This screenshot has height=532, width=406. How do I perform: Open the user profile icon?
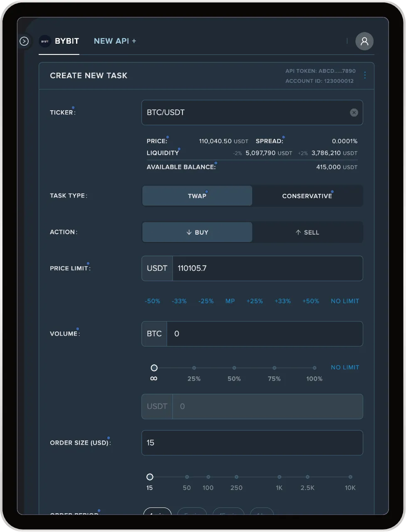364,41
